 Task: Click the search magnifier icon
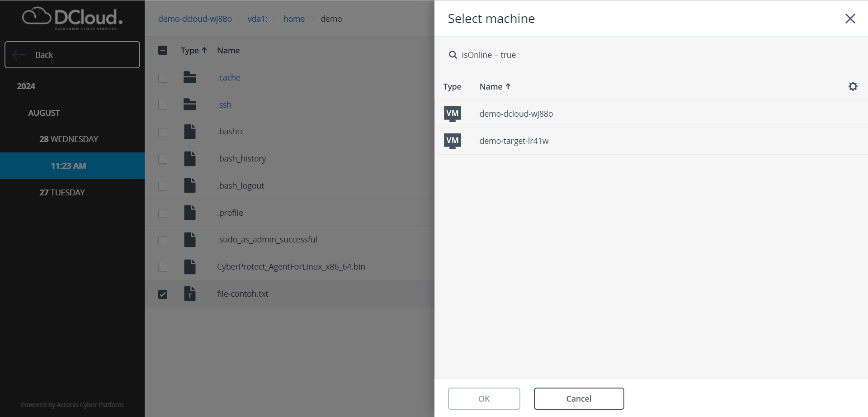click(453, 55)
